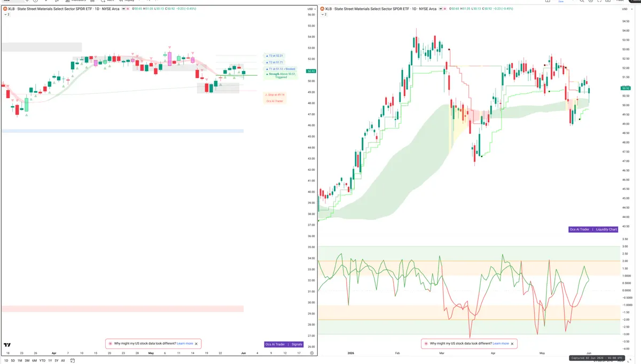The width and height of the screenshot is (641, 364).
Task: Click the Mar label on right time axis
Action: point(442,353)
